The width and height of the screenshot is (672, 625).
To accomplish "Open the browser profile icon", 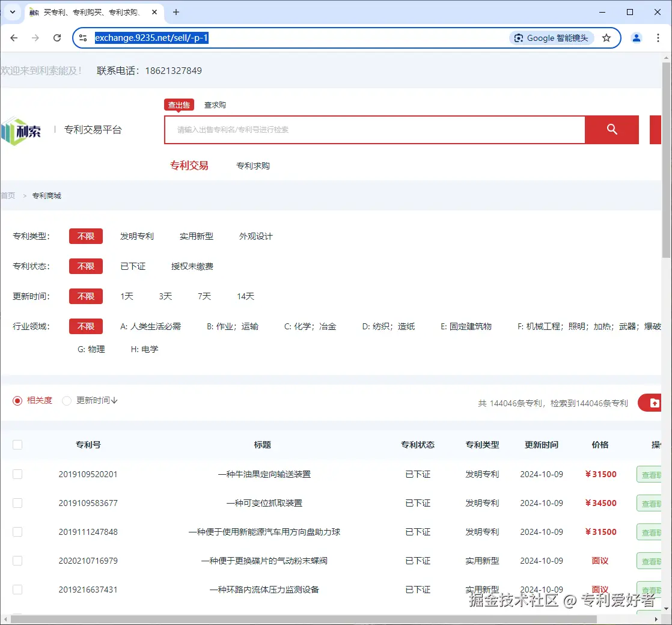I will (x=636, y=37).
